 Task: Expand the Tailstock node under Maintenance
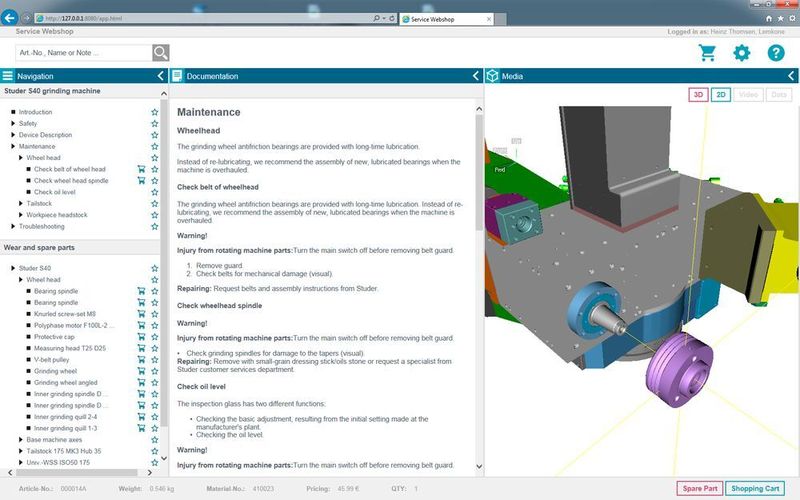click(21, 203)
